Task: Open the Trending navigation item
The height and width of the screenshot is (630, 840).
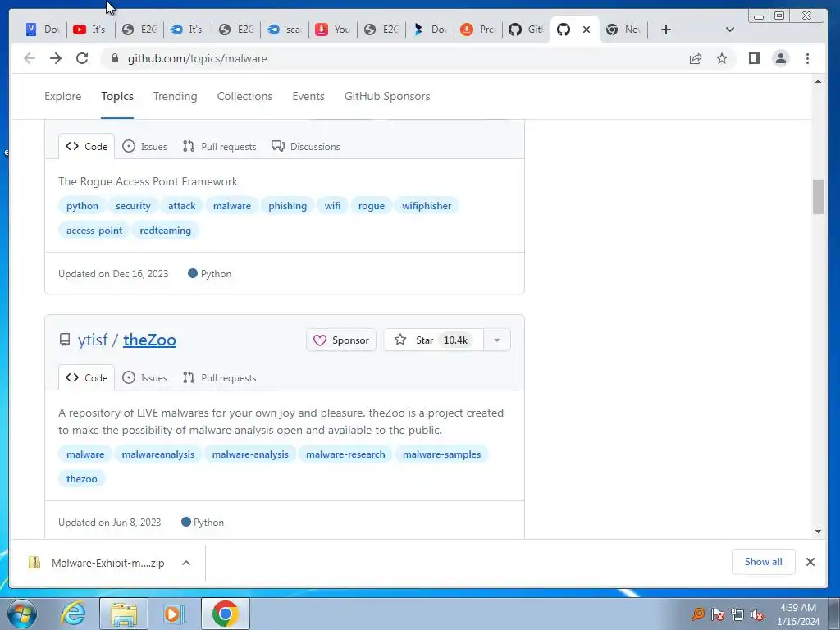Action: click(176, 97)
